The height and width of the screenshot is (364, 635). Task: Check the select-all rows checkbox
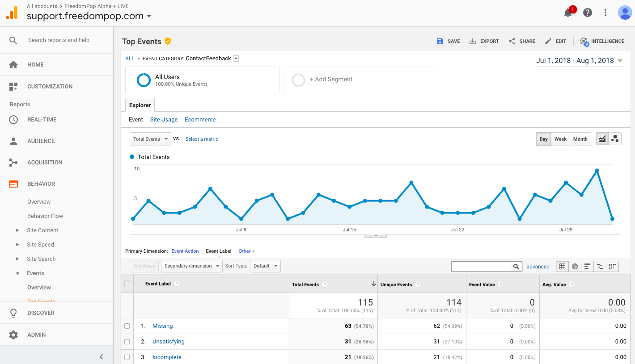127,284
